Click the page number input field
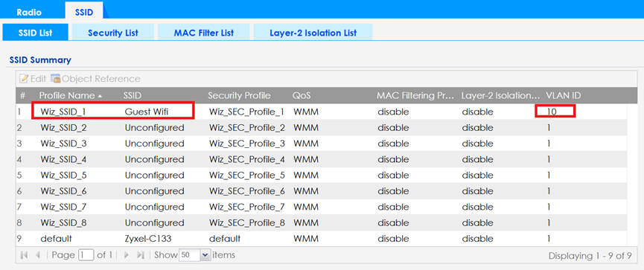The height and width of the screenshot is (270, 644). coord(86,255)
